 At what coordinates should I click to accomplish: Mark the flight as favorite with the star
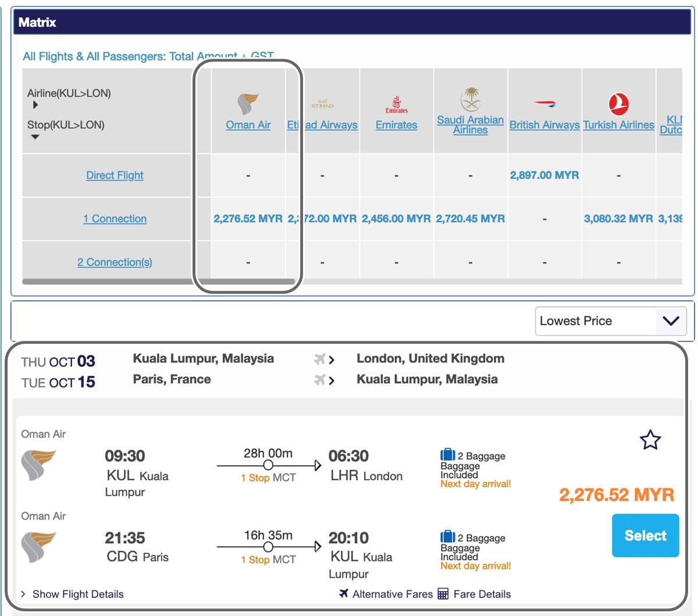650,440
